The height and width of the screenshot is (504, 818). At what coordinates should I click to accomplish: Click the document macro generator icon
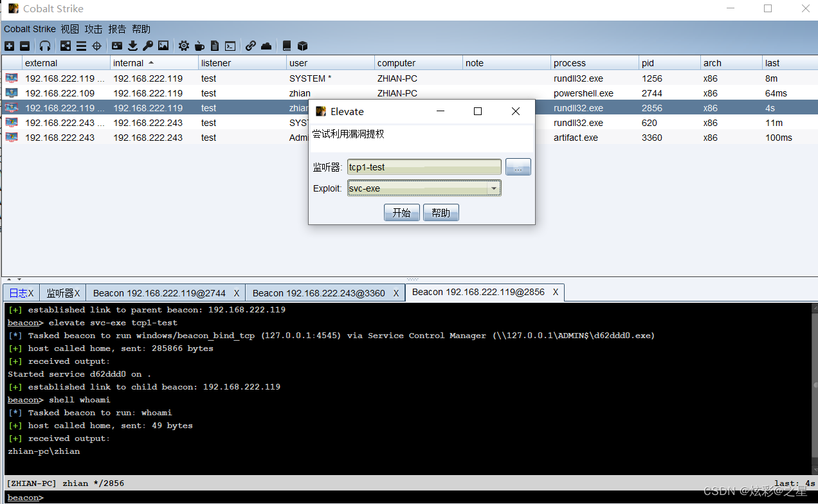pyautogui.click(x=215, y=46)
